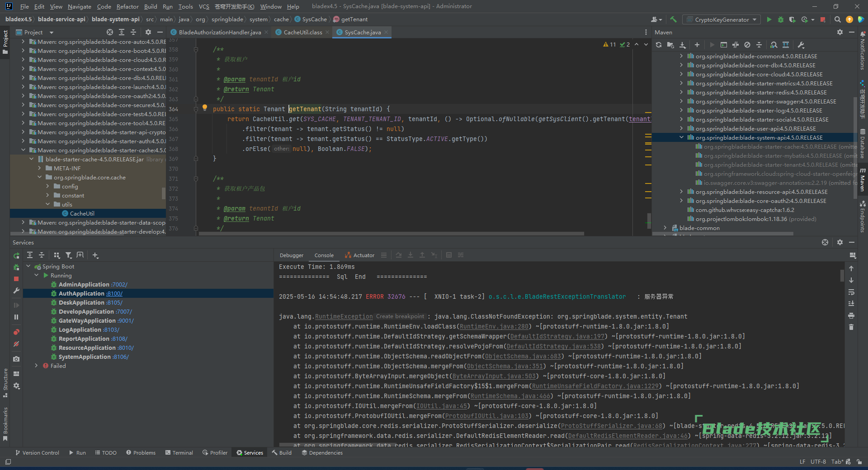The width and height of the screenshot is (868, 470).
Task: Open the Terminal tool window
Action: point(179,452)
